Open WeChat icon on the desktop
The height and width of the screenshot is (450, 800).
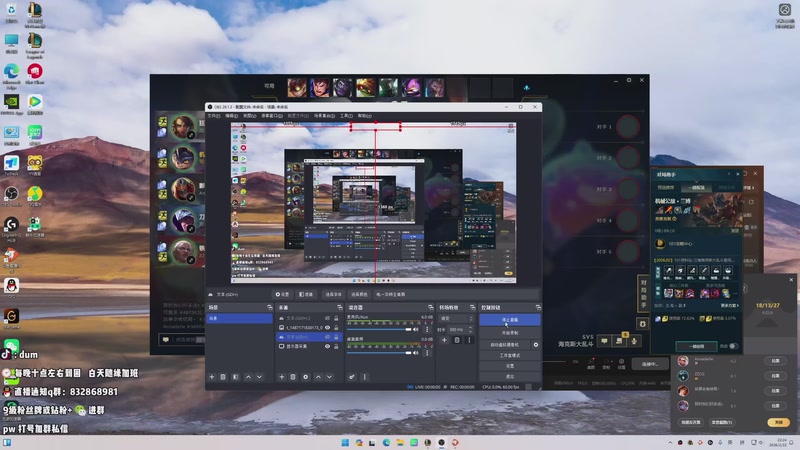(x=11, y=345)
